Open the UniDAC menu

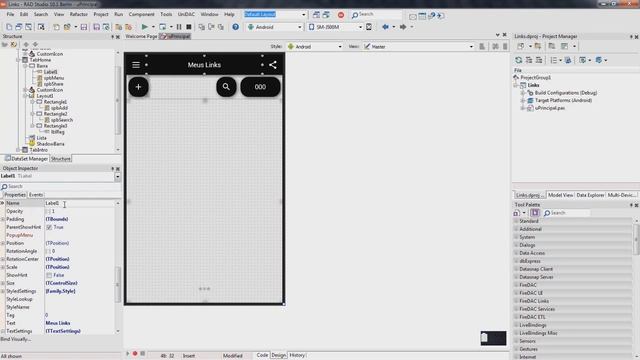coord(186,14)
